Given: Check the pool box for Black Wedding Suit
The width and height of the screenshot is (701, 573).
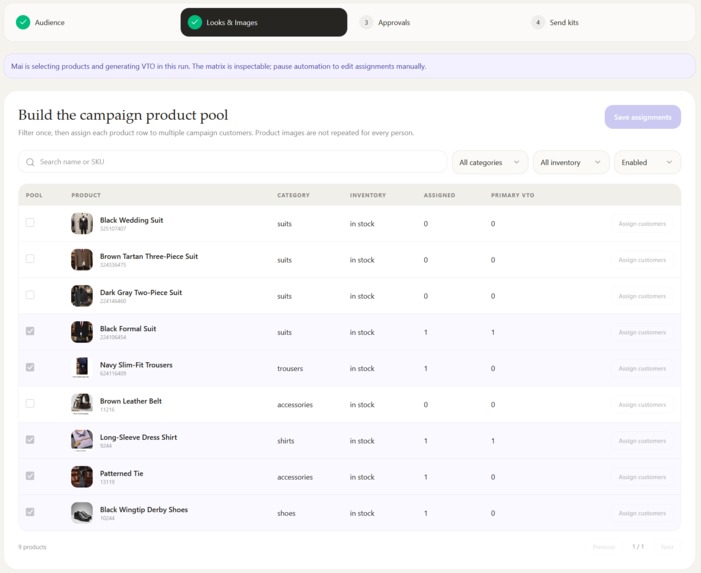Looking at the screenshot, I should click(x=30, y=222).
